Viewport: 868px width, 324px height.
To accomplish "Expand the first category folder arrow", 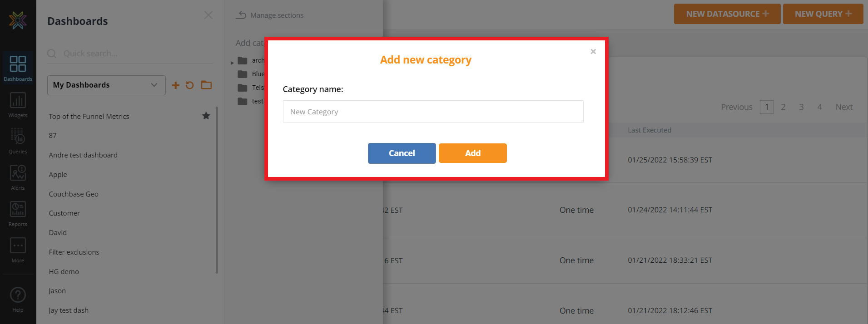I will [232, 63].
